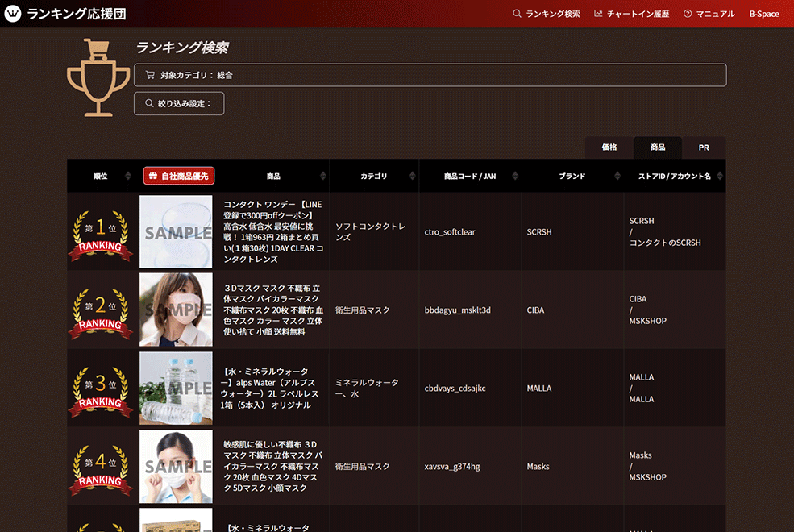
Task: Switch to the PR tab
Action: click(x=704, y=148)
